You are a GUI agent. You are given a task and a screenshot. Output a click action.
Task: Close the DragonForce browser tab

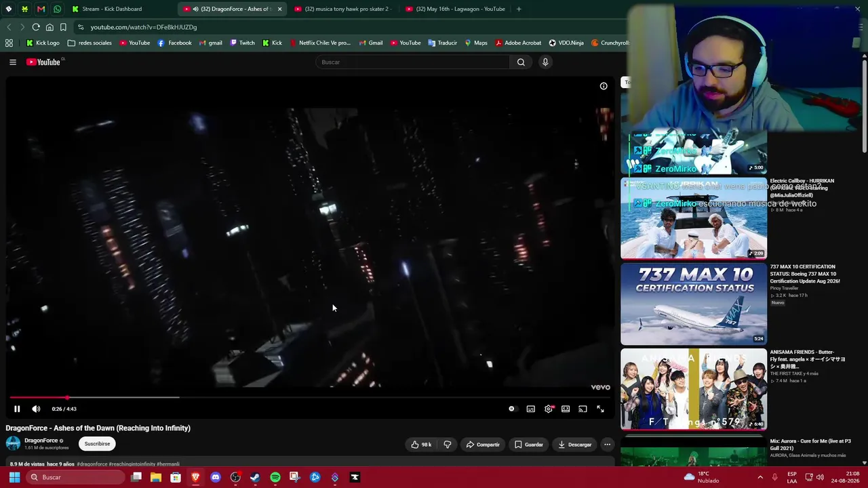279,9
